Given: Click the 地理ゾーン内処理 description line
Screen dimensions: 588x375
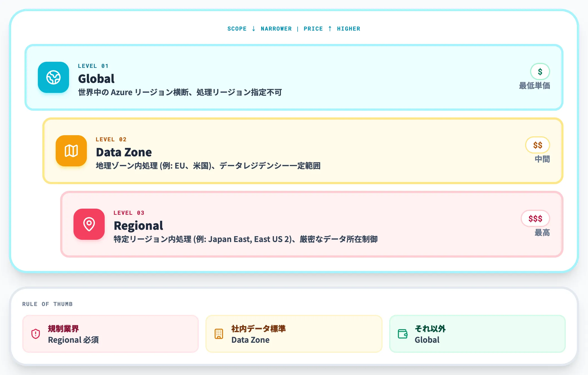Looking at the screenshot, I should click(x=208, y=166).
